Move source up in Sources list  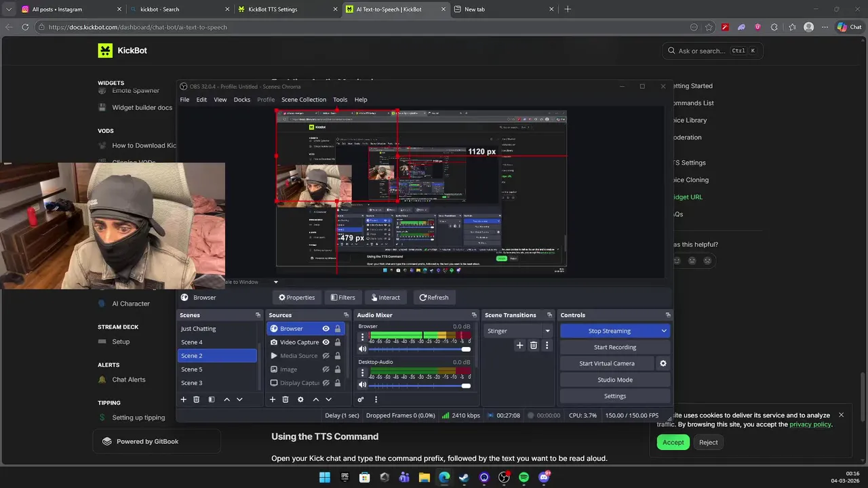[x=315, y=399]
